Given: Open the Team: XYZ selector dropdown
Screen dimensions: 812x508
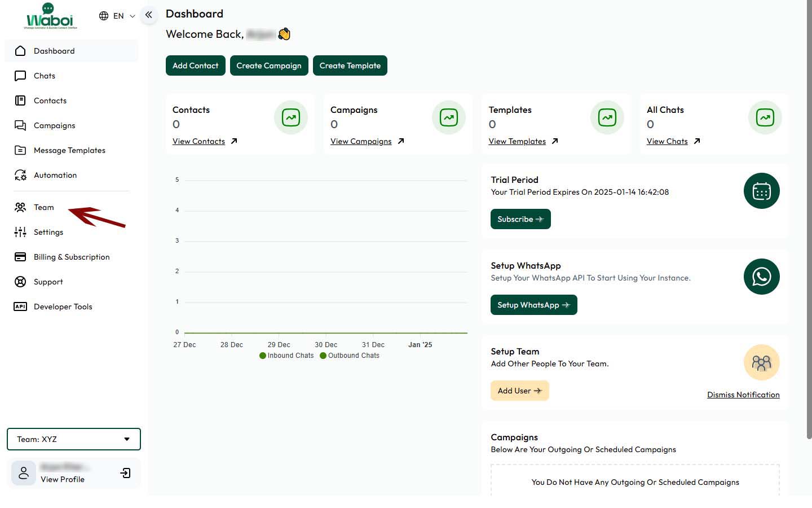Looking at the screenshot, I should point(74,439).
